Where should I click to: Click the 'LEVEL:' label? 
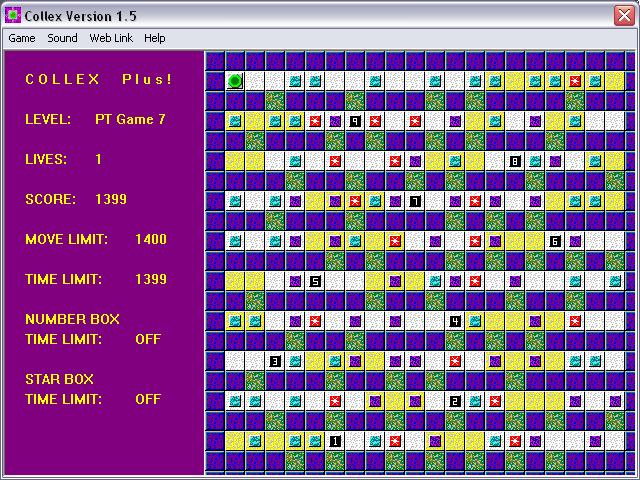click(48, 119)
